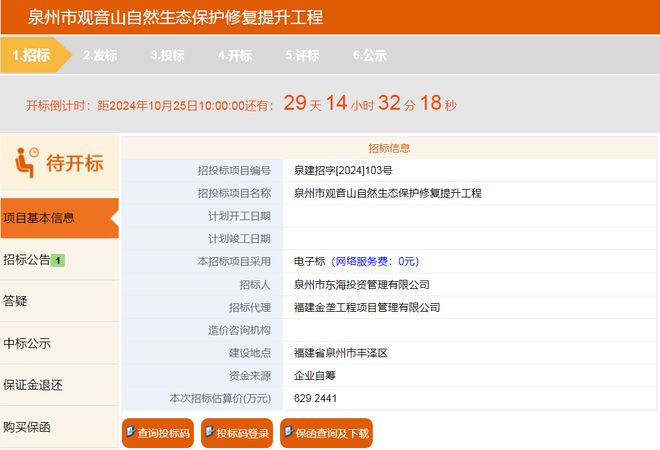Click the agency 福建金垄工程项目管理有限公司
Viewport: 660px width, 450px height.
(367, 307)
